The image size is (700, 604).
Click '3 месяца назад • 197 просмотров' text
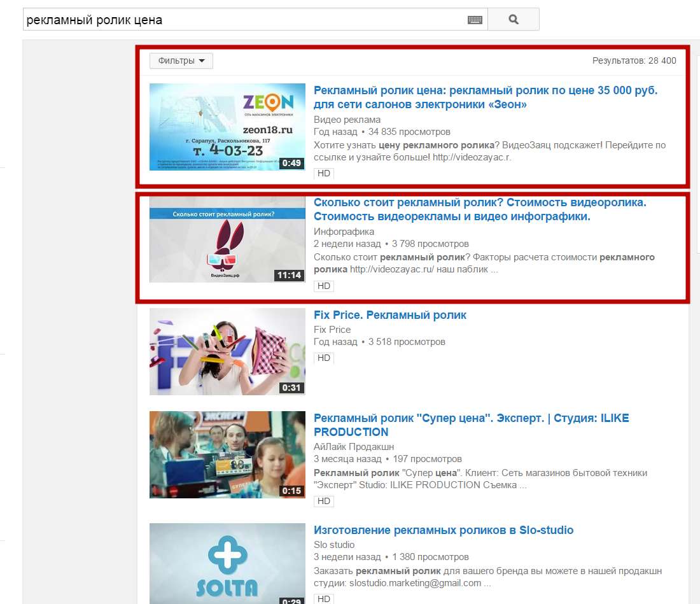(388, 460)
